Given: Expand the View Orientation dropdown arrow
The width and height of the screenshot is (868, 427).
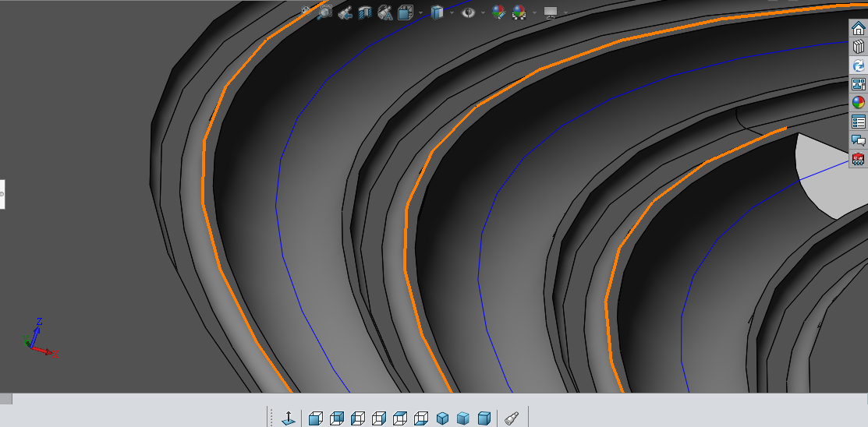Looking at the screenshot, I should (421, 12).
